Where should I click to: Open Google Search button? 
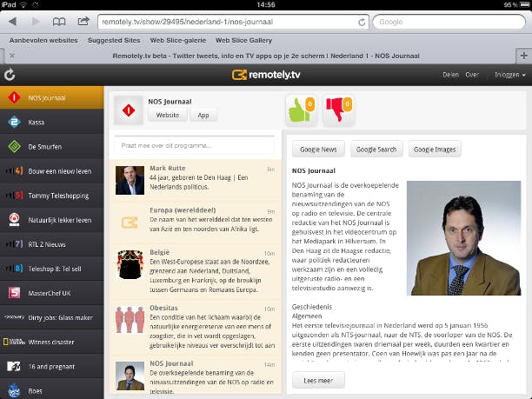click(x=376, y=150)
